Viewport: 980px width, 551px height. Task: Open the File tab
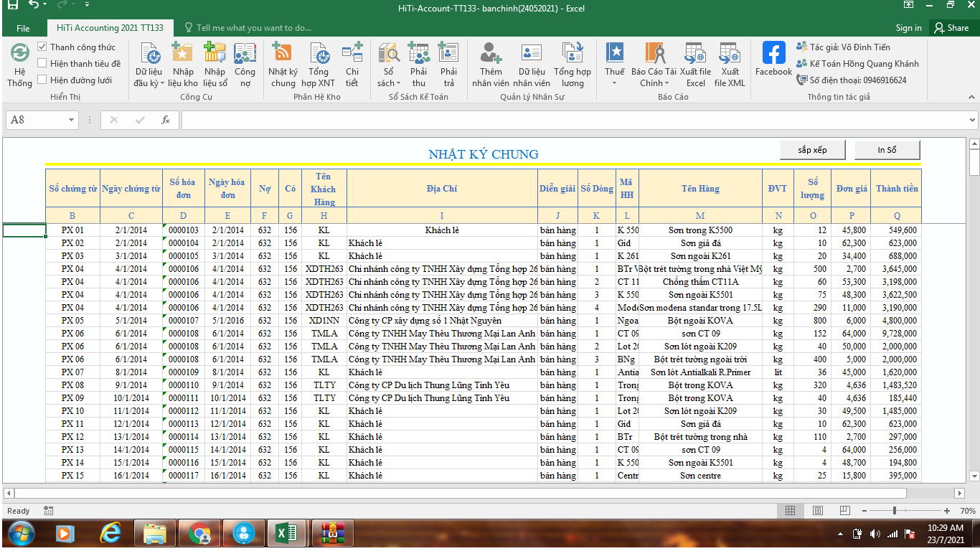click(23, 28)
